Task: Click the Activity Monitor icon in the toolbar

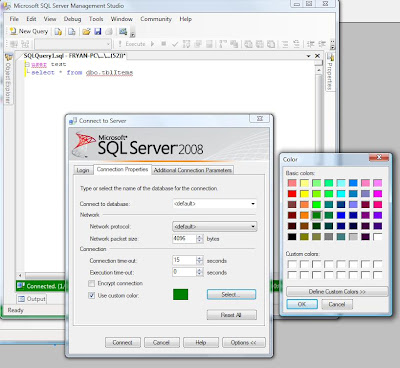Action: 123,32
